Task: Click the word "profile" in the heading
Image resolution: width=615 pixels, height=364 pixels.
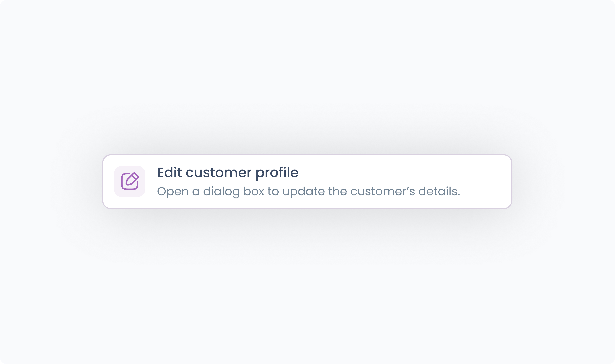Action: click(x=277, y=173)
